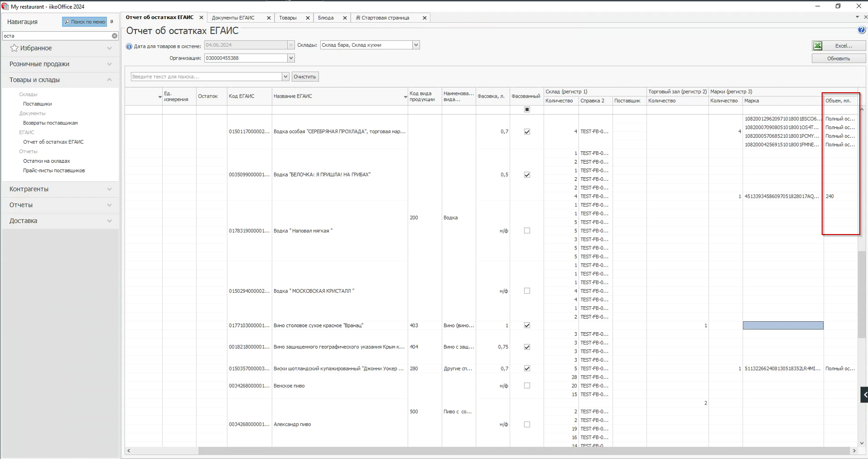
Task: Toggle Фасованный checkbox for Вранац wine
Action: point(527,325)
